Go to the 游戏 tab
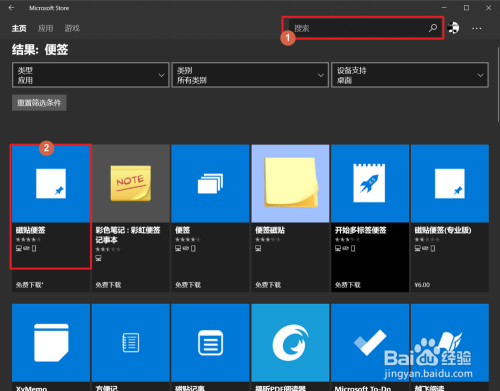 (x=72, y=28)
